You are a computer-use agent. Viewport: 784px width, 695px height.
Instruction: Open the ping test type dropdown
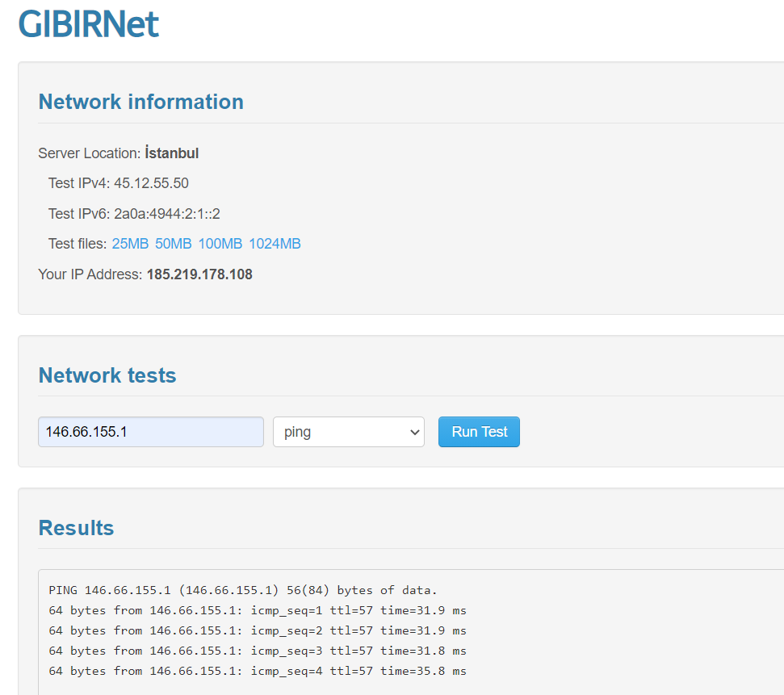(349, 432)
